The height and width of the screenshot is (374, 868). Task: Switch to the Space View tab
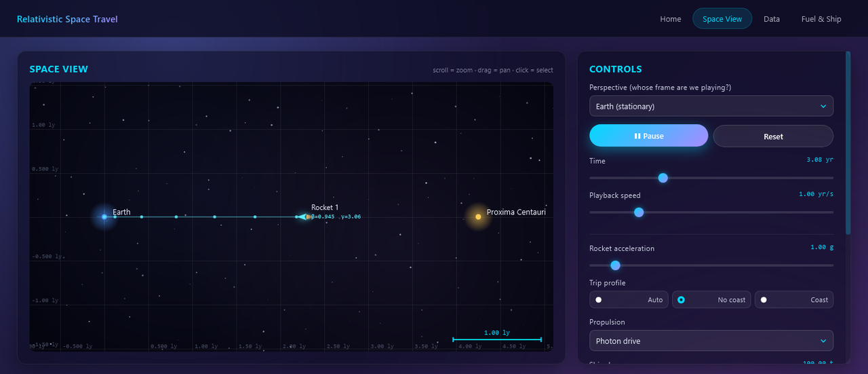point(722,19)
